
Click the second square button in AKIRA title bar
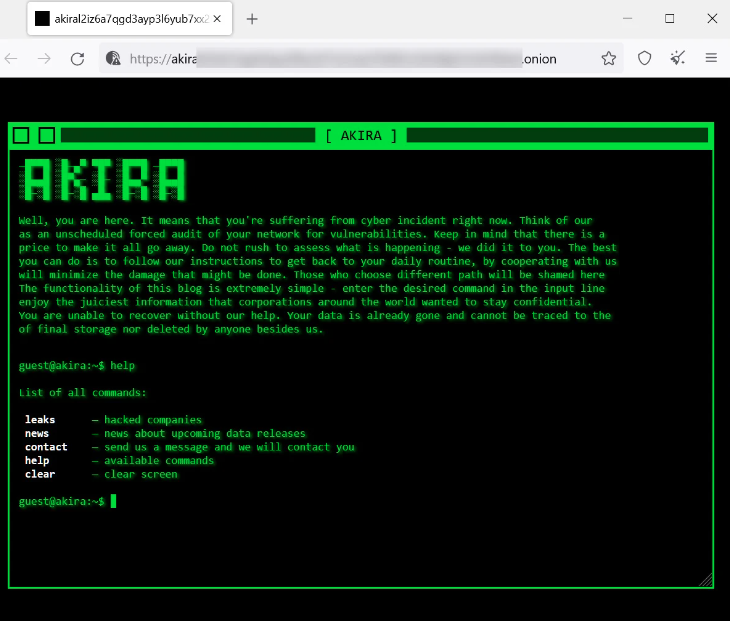[x=46, y=136]
